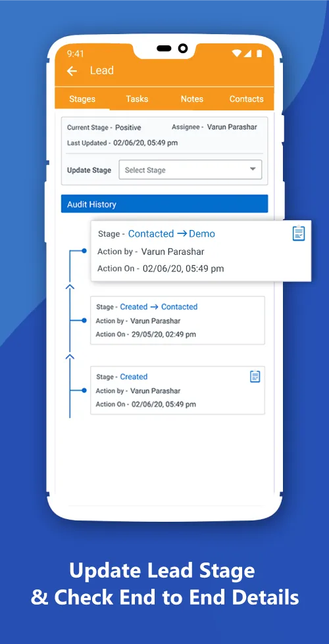Click Action by name in Created card
This screenshot has width=329, height=644.
pyautogui.click(x=155, y=390)
